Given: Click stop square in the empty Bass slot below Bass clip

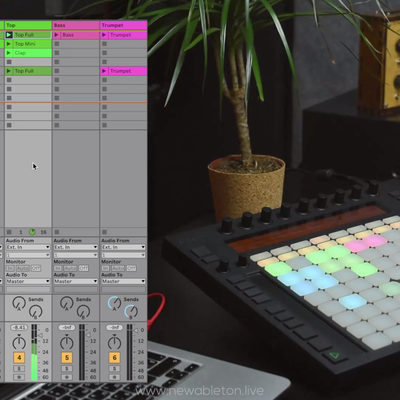Looking at the screenshot, I should [57, 44].
